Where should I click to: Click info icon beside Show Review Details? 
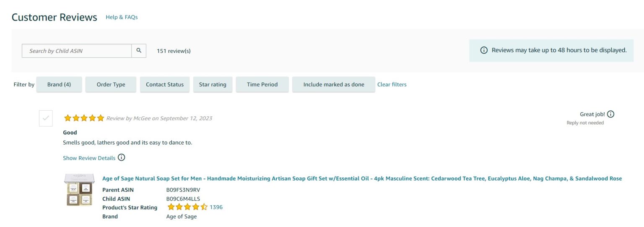121,157
